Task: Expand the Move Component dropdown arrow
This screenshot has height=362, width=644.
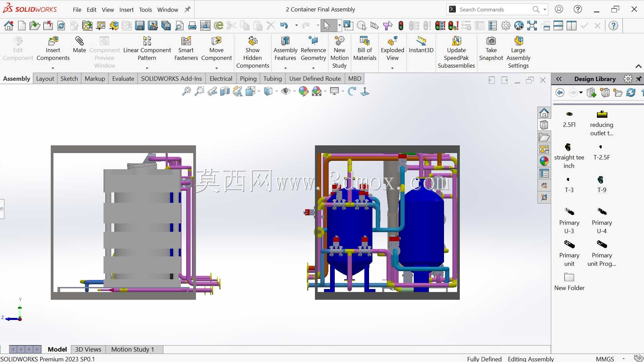Action: 216,68
